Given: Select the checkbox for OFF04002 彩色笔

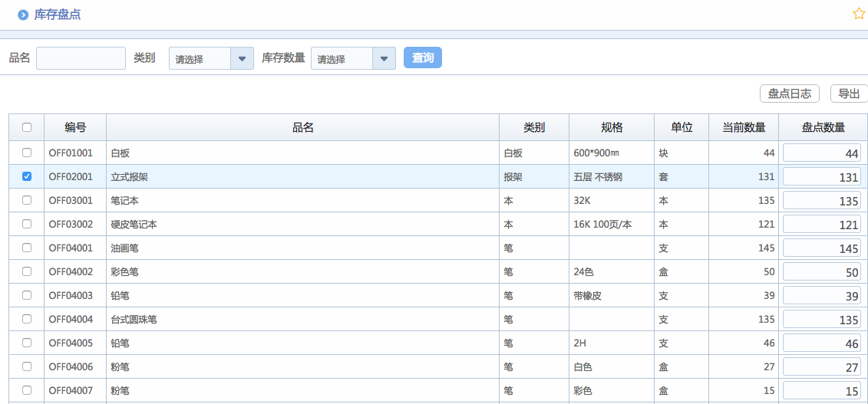Looking at the screenshot, I should tap(27, 271).
